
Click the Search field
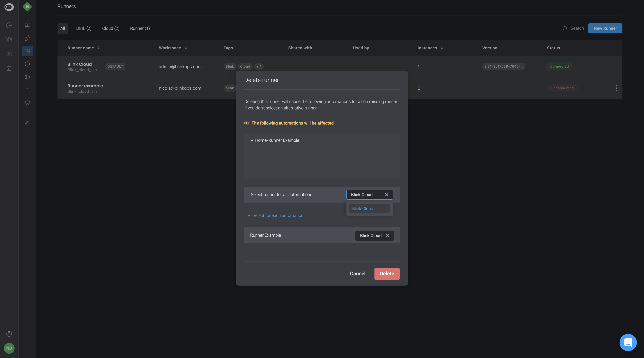[x=577, y=28]
